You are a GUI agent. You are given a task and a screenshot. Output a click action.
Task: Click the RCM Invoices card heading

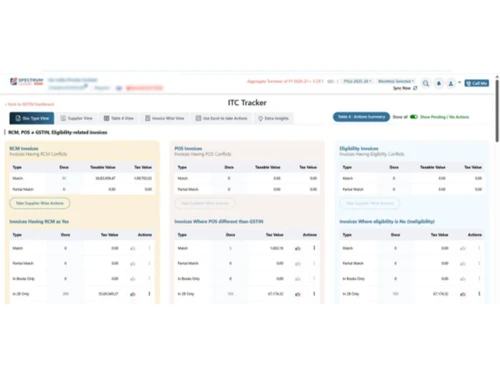pos(24,149)
